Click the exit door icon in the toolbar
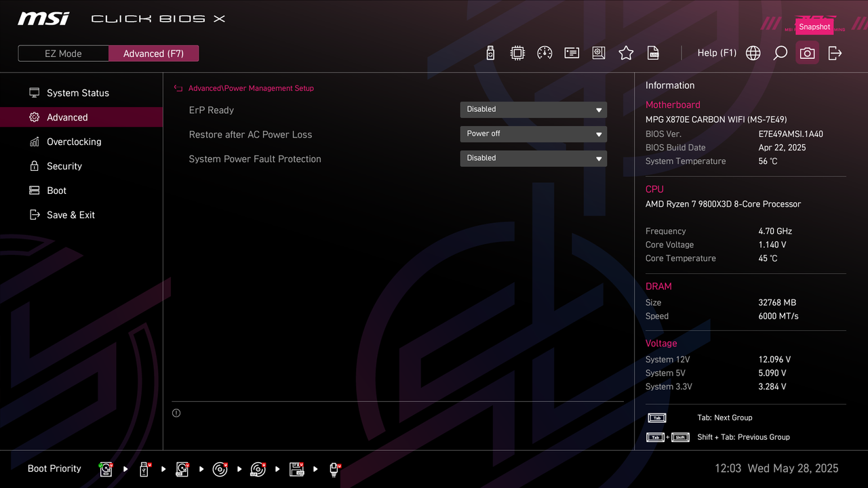The width and height of the screenshot is (868, 488). point(835,53)
